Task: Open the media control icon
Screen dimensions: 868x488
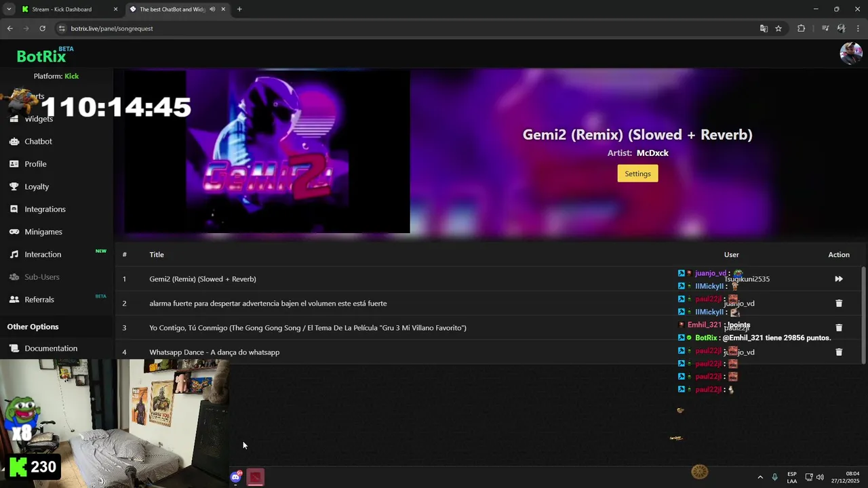Action: pos(825,28)
